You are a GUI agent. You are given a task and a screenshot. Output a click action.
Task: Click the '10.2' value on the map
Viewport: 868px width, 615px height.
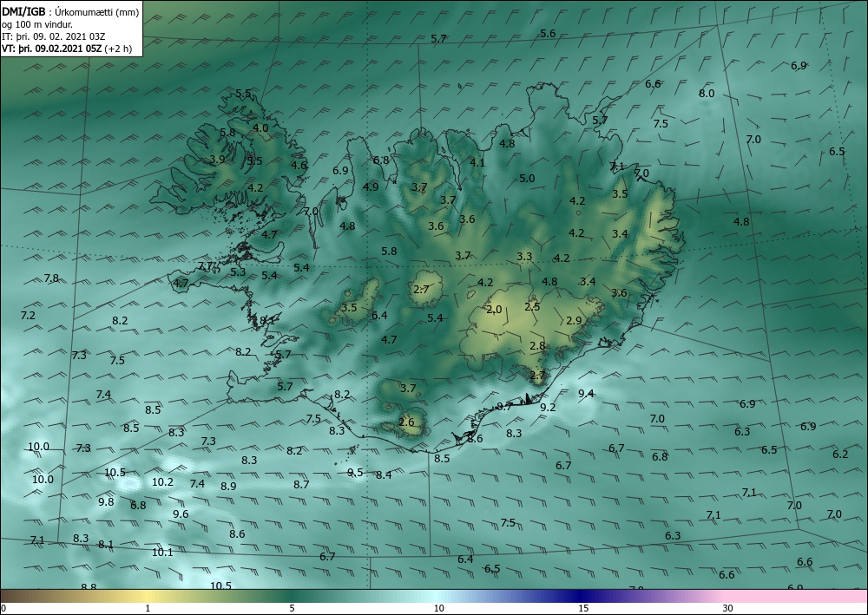pyautogui.click(x=162, y=481)
